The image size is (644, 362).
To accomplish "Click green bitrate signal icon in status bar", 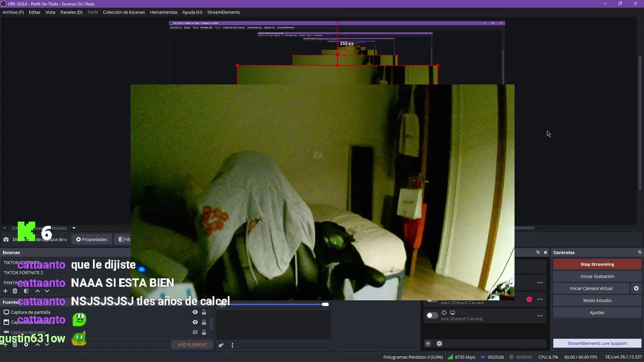I will 450,357.
